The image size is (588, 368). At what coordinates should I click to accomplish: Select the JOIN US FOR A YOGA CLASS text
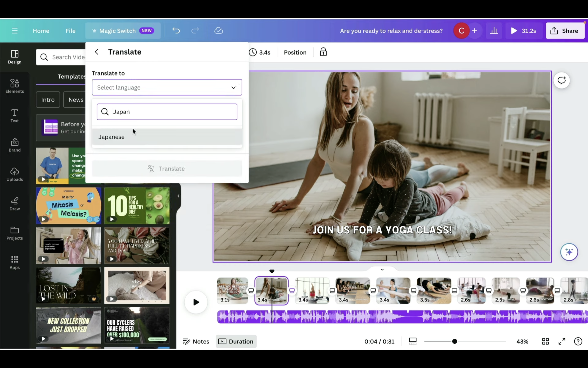click(382, 230)
